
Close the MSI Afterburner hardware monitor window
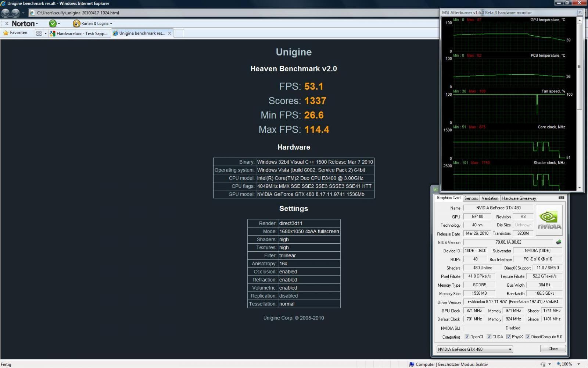tap(580, 13)
